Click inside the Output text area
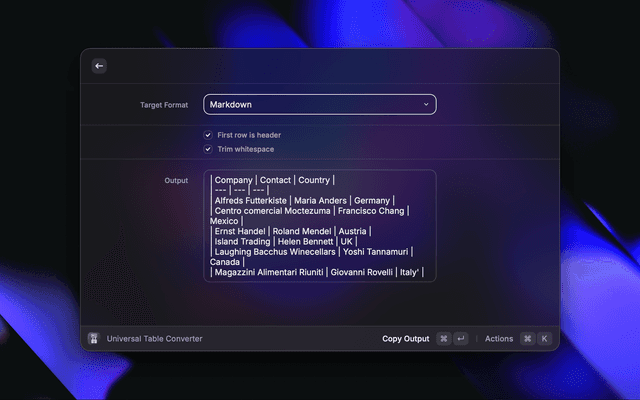 [x=319, y=226]
